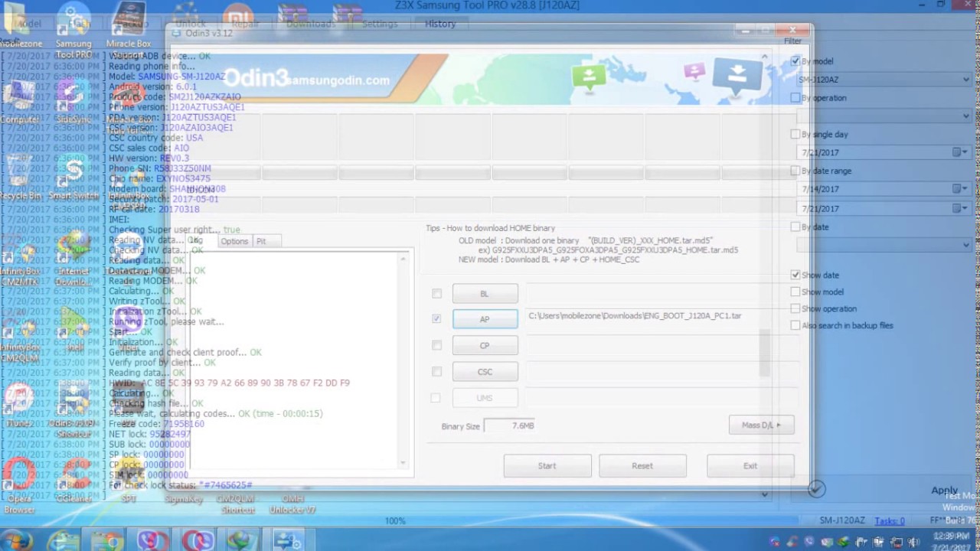Check the Show model option

click(795, 292)
